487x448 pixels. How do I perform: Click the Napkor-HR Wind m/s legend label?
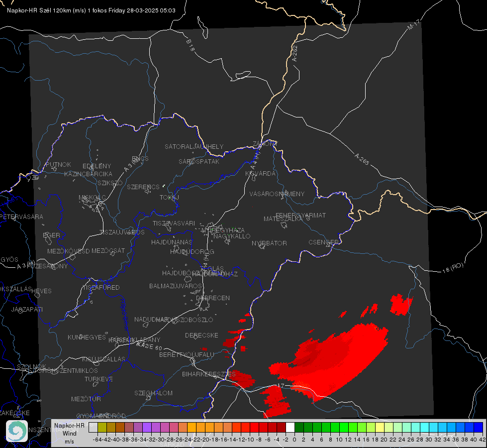click(69, 433)
